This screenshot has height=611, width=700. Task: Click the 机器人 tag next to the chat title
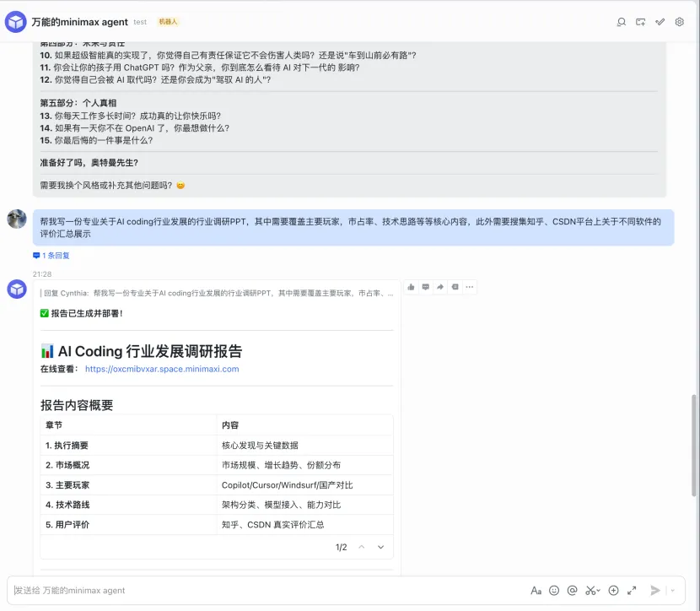[x=167, y=21]
